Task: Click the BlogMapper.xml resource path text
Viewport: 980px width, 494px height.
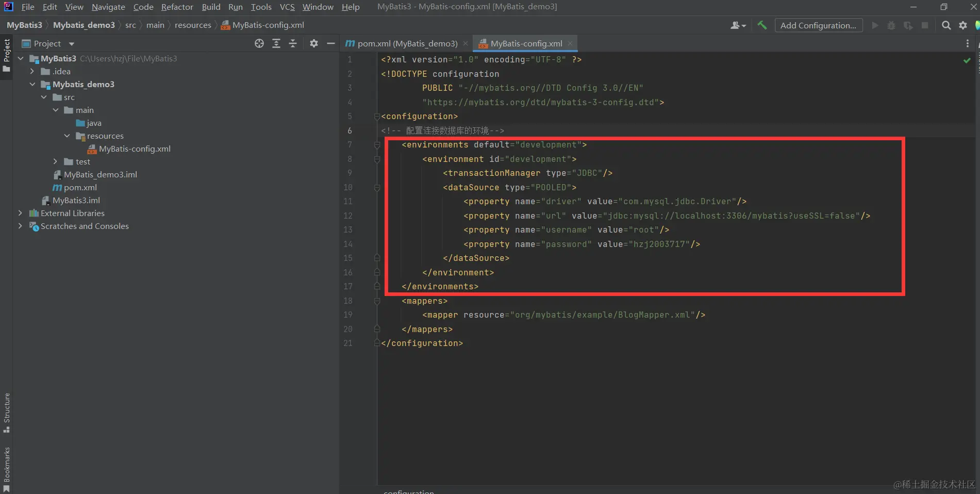Action: [603, 315]
